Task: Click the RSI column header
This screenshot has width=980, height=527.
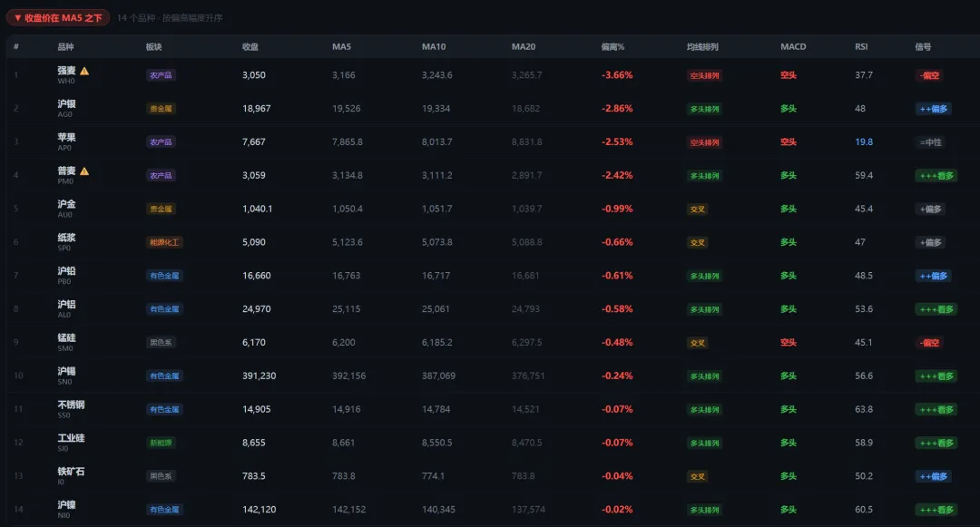Action: (860, 46)
